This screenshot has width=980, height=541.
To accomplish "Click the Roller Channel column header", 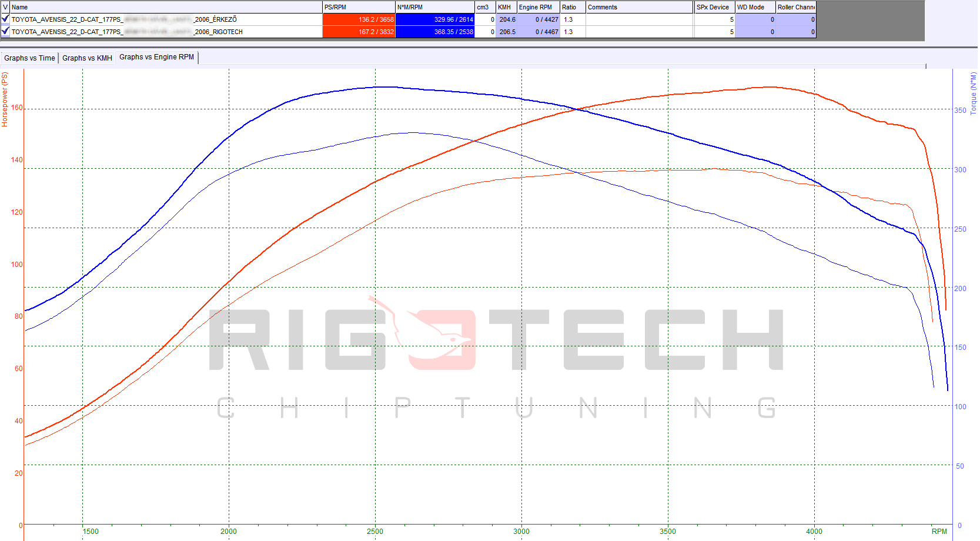I will [796, 7].
